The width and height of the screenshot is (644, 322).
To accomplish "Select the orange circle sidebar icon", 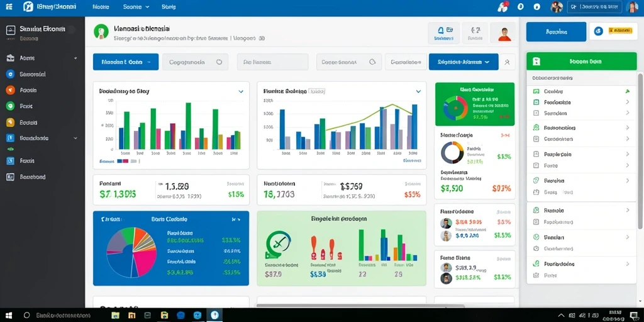I will pos(11,90).
